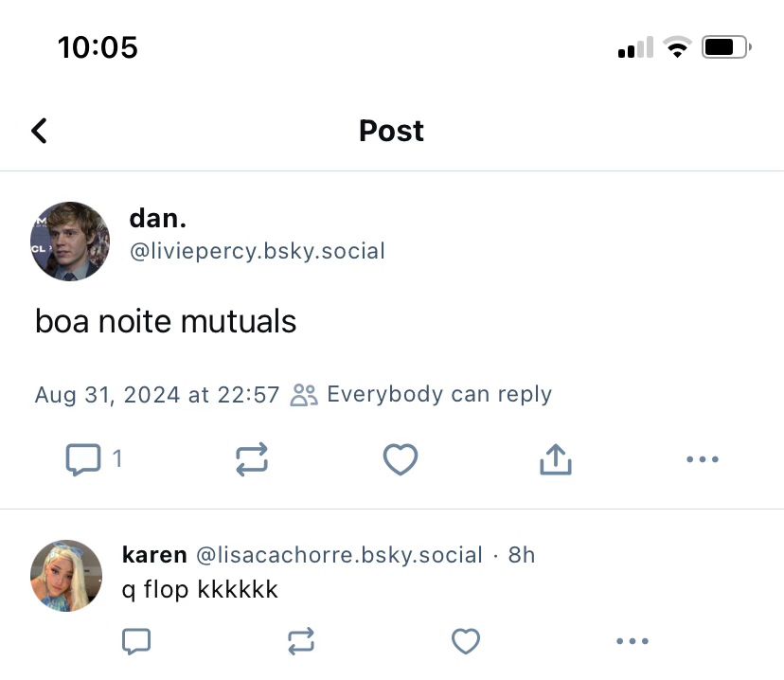This screenshot has height=680, width=784.
Task: Tap the @lisacachorre.bsky.social handle
Action: (x=339, y=555)
